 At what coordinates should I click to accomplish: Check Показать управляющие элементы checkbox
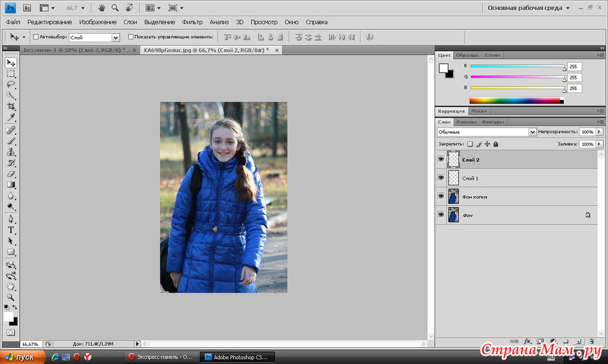click(x=130, y=37)
